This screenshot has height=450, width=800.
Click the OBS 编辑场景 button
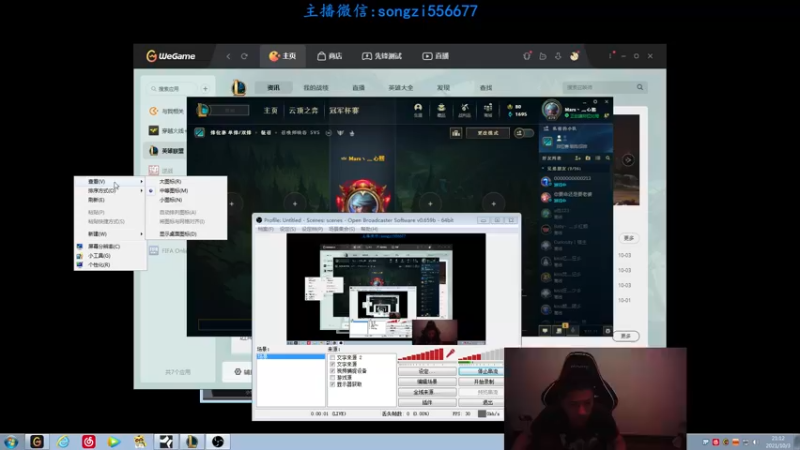[427, 382]
